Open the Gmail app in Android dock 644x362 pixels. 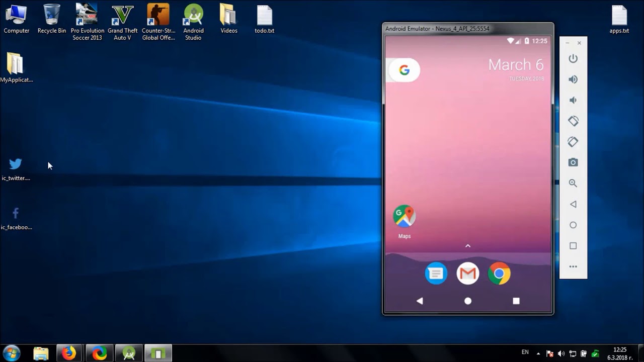pos(468,274)
